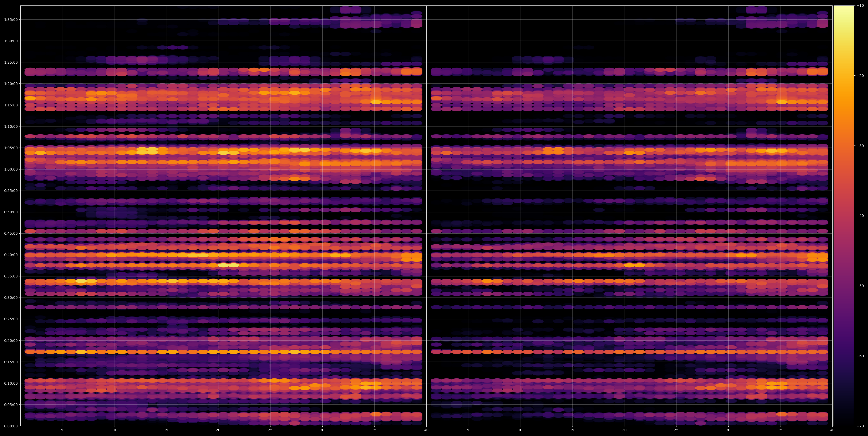Select x-axis label 10 under the right heatmap
The height and width of the screenshot is (436, 868).
click(x=520, y=430)
